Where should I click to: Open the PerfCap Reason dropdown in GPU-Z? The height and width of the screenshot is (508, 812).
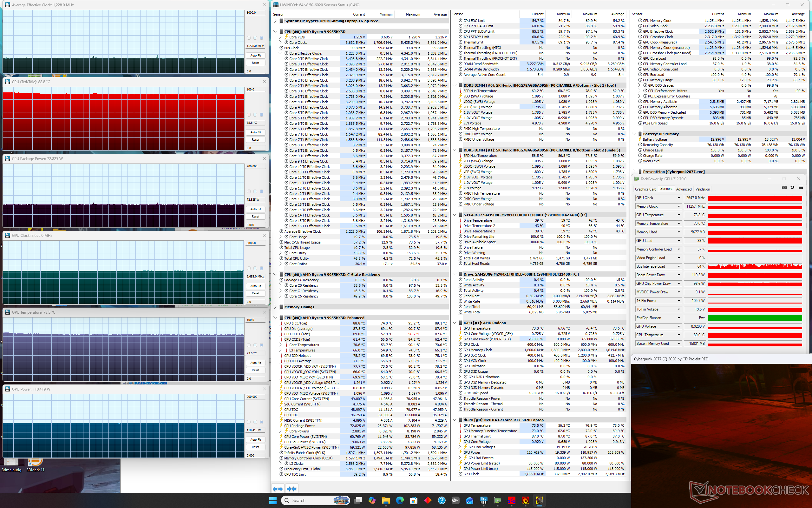coord(678,318)
